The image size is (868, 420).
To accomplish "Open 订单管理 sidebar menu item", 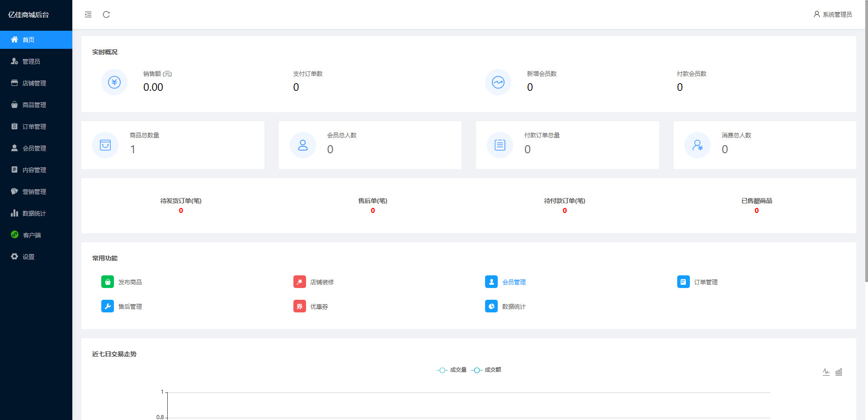I will click(x=36, y=127).
